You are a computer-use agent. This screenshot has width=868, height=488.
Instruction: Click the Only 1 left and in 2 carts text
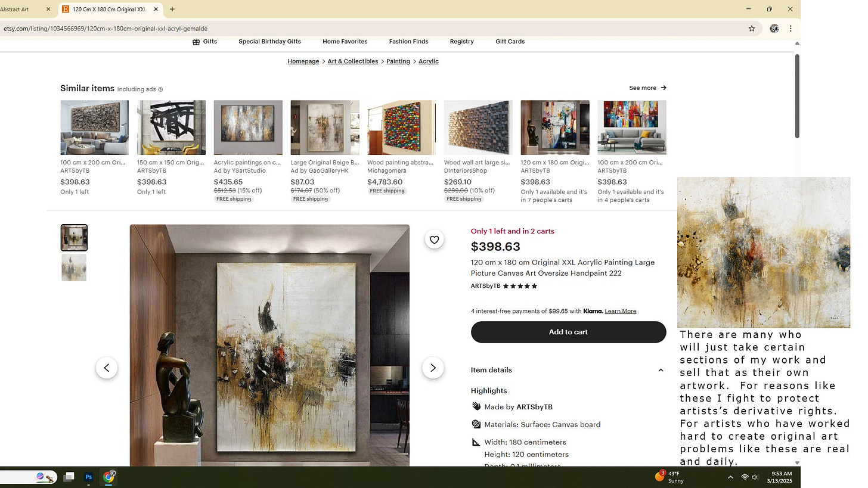pyautogui.click(x=513, y=231)
